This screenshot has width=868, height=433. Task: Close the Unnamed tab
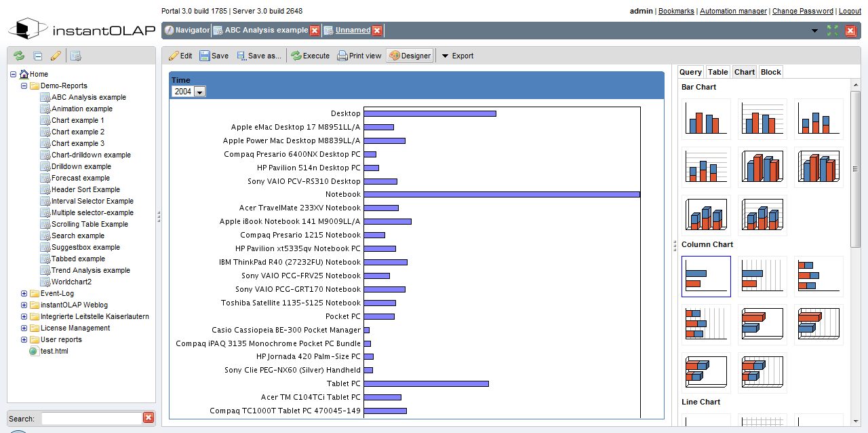(x=377, y=31)
